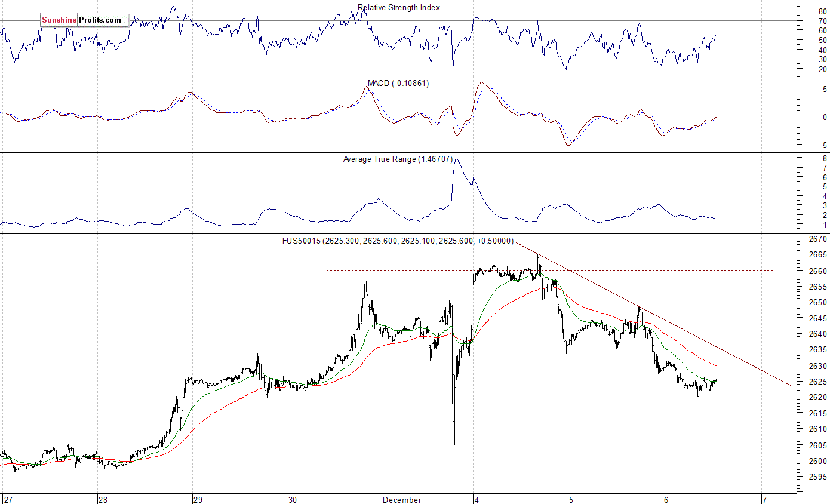Click the date label 30 on time axis

click(x=293, y=500)
